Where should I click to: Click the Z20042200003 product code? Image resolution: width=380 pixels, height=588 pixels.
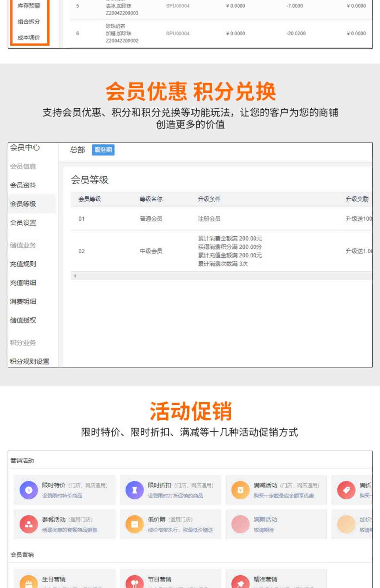point(122,13)
